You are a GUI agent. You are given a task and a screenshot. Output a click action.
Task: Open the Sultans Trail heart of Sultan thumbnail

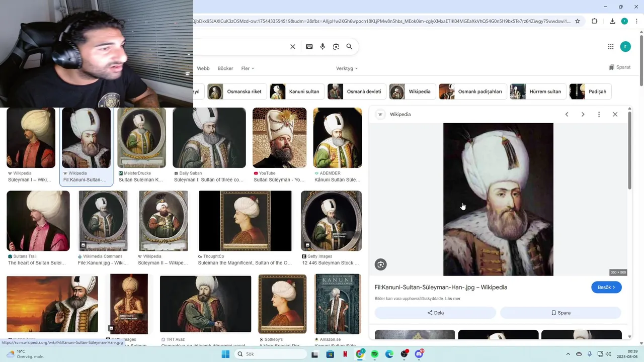[x=38, y=221]
